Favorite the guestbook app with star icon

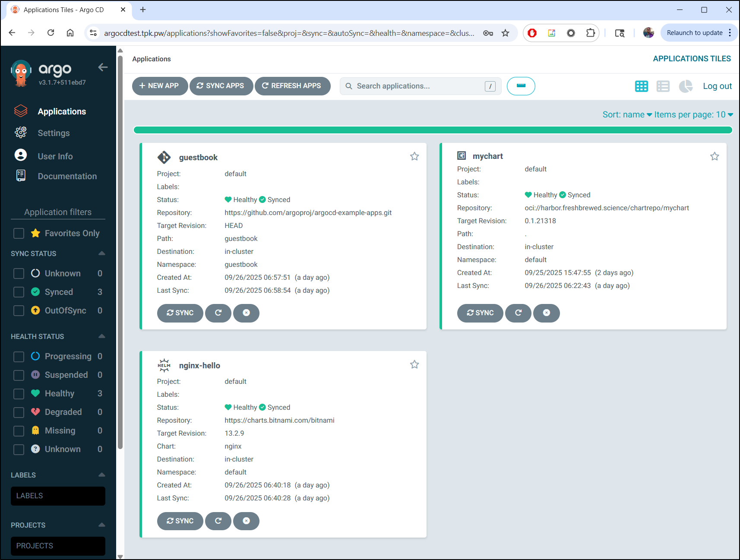[414, 157]
